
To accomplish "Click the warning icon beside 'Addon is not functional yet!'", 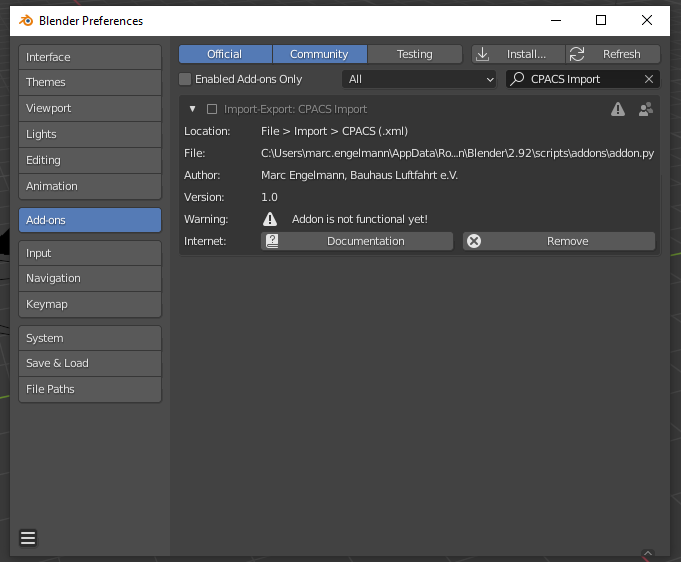I will 270,219.
